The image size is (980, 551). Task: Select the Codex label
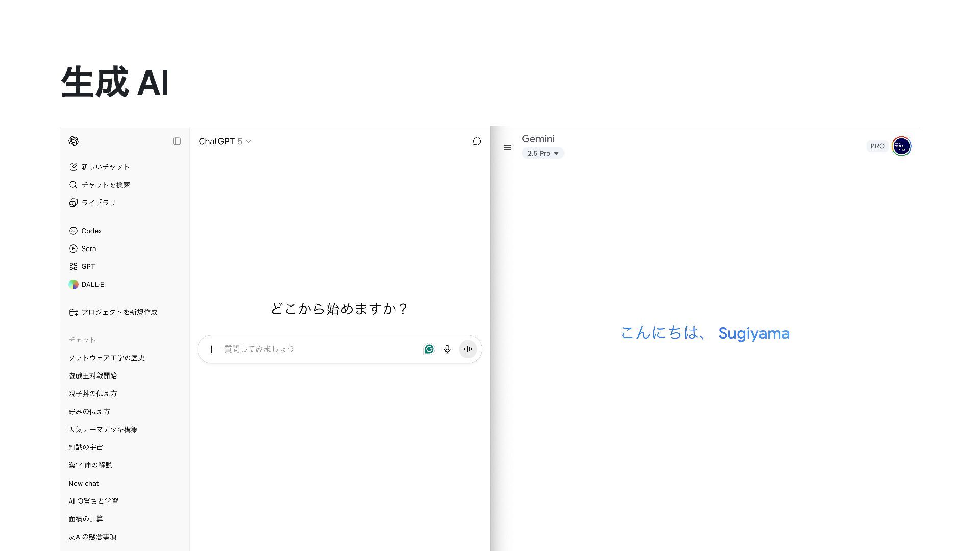[x=91, y=231]
